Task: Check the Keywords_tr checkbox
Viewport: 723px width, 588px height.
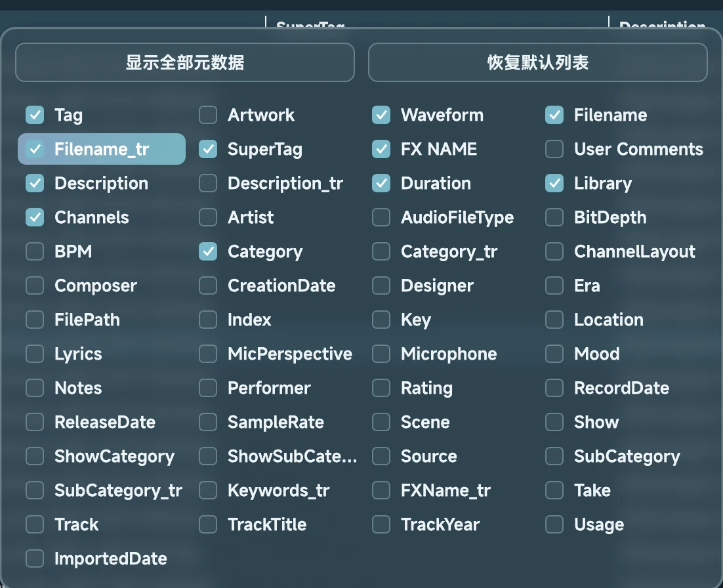Action: 208,490
